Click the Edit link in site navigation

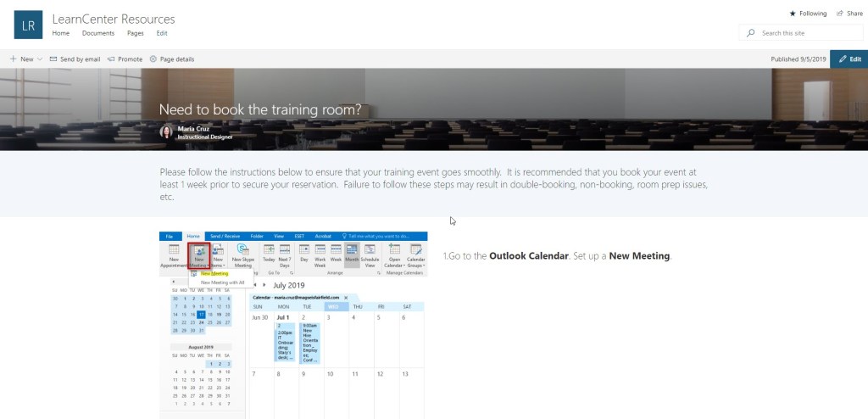pos(162,33)
